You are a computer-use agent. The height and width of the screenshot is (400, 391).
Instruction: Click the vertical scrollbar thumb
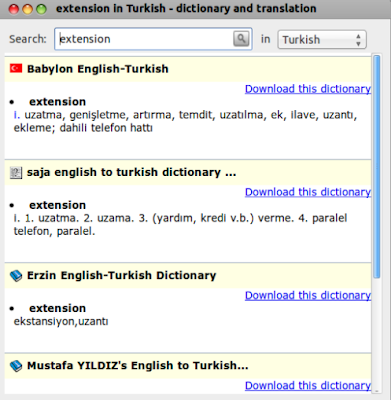tap(377, 167)
